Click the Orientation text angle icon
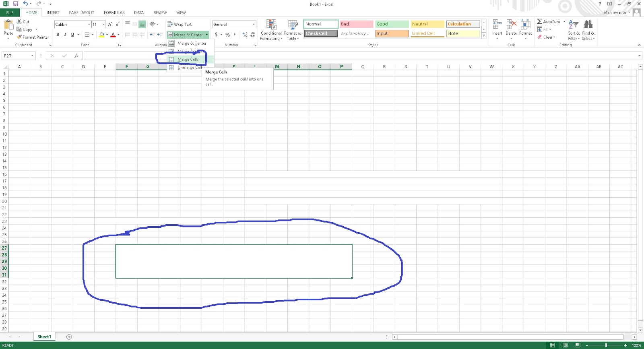 tap(153, 24)
